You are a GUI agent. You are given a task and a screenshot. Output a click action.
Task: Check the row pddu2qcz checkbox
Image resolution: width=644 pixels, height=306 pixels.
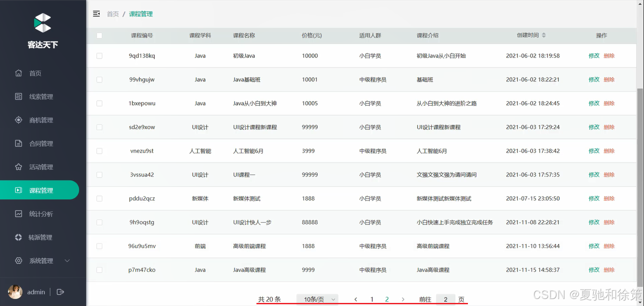[x=99, y=199]
